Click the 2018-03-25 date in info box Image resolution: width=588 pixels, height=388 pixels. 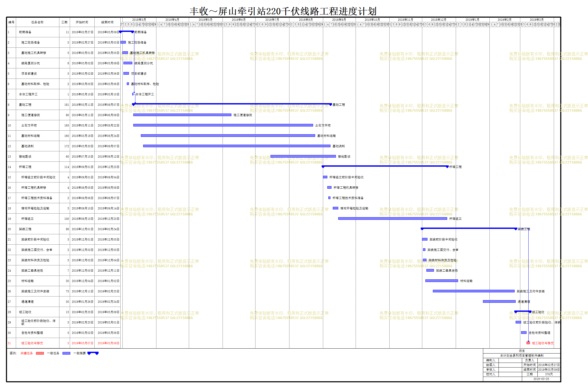(541, 379)
